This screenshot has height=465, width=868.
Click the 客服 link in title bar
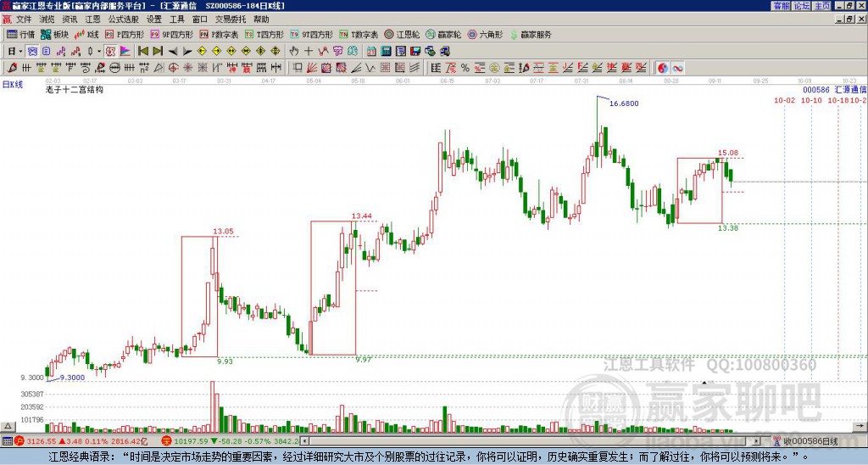click(781, 6)
